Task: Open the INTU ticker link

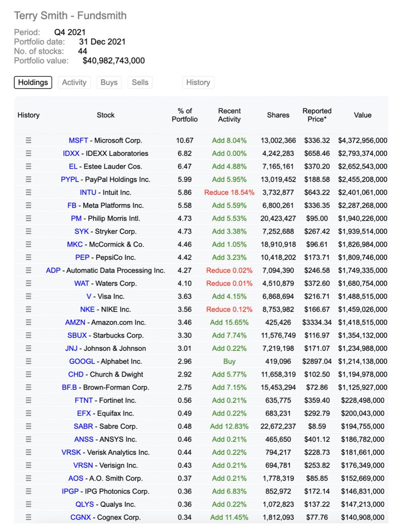Action: pyautogui.click(x=87, y=192)
